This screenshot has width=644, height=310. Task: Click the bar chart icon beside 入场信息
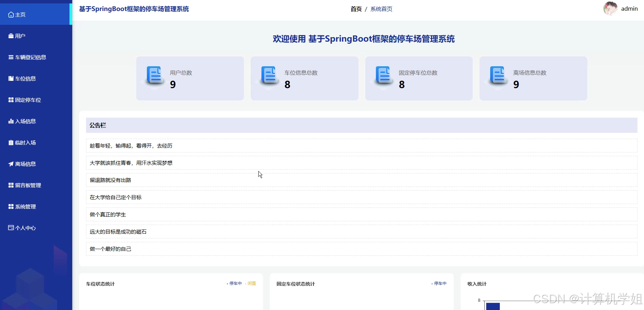pyautogui.click(x=11, y=121)
